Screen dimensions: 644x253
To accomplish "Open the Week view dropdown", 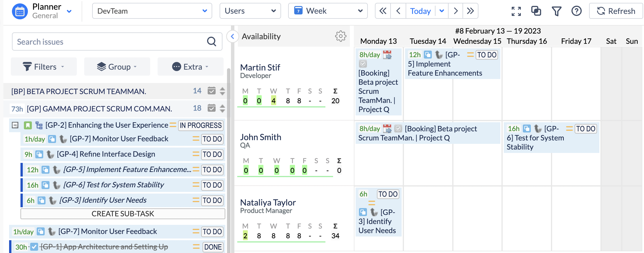I will (x=328, y=11).
